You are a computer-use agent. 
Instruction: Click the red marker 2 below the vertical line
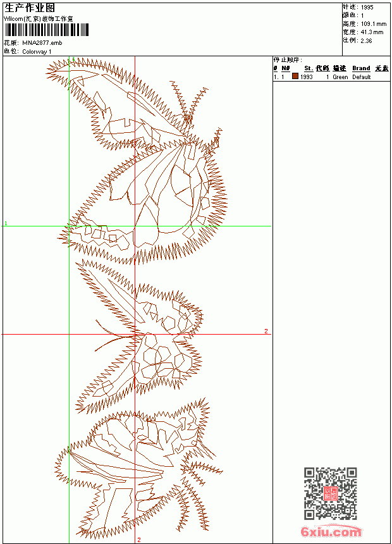pyautogui.click(x=139, y=540)
